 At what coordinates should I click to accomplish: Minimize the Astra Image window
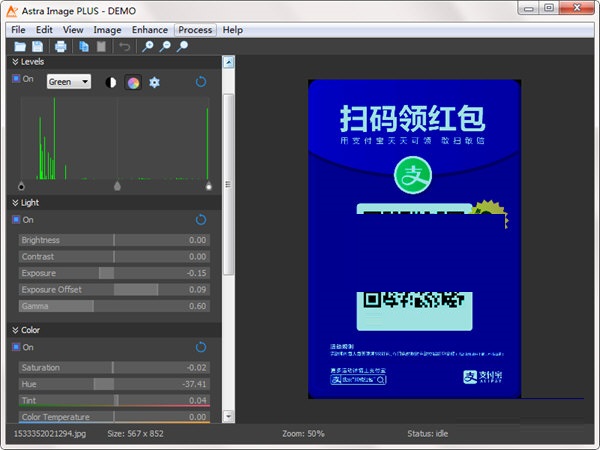(529, 8)
